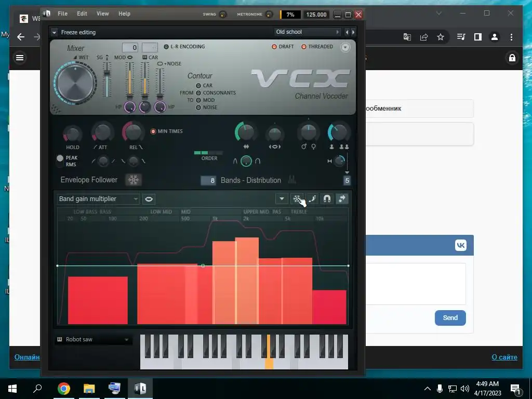Flip the PEAK / RMS switch
Screen dimensions: 532x399
pos(60,161)
